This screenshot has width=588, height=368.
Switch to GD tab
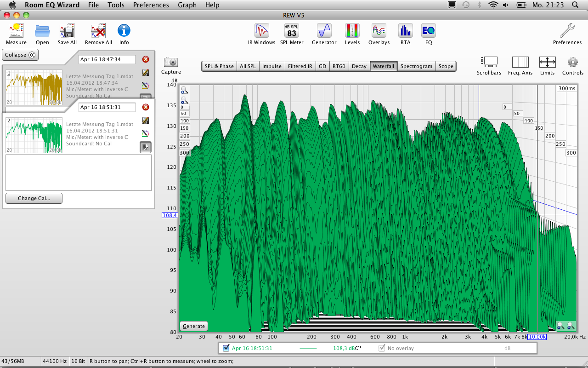point(322,66)
